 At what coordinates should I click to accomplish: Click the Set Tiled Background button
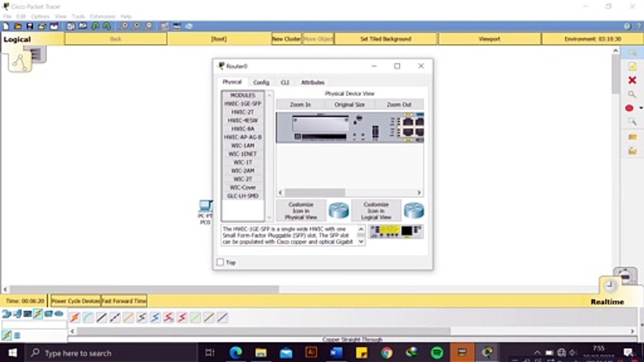pyautogui.click(x=386, y=39)
